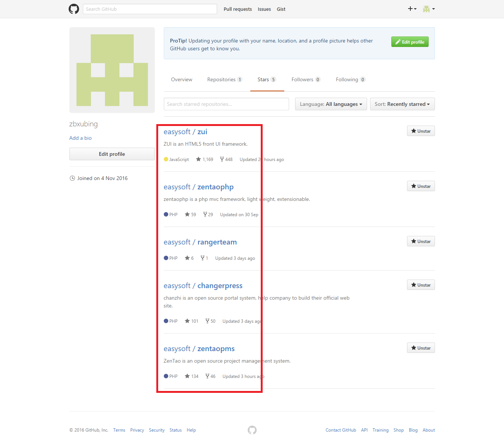
Task: Open the easysoft / rangerteam repository link
Action: tap(200, 242)
